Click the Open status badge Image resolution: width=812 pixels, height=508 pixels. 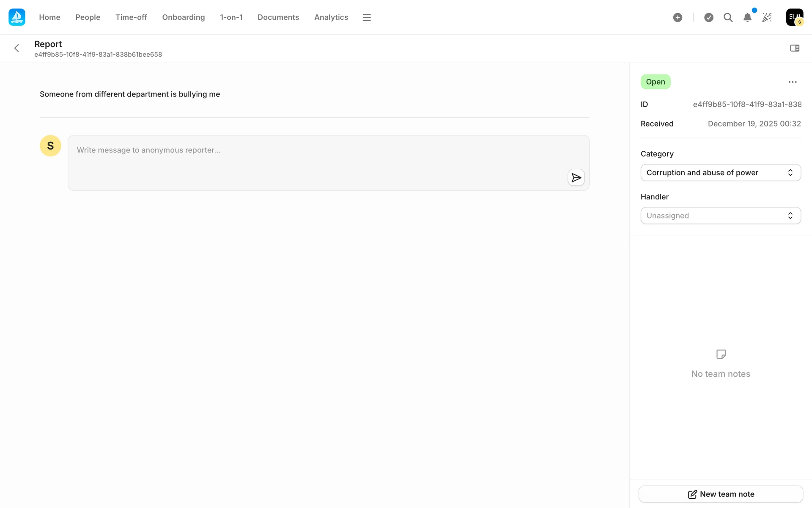coord(655,82)
